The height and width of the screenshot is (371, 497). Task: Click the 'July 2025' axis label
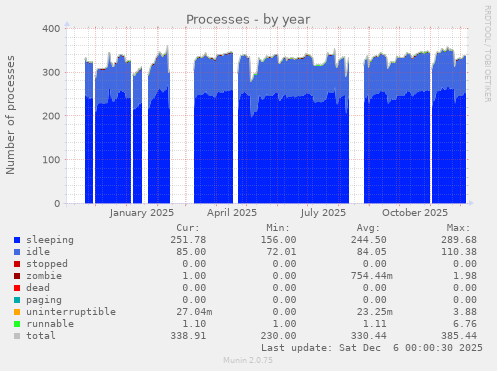(323, 213)
